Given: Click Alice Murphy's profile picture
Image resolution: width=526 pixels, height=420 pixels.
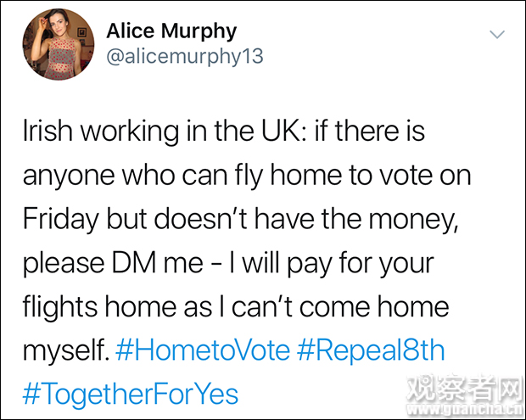Looking at the screenshot, I should click(58, 46).
